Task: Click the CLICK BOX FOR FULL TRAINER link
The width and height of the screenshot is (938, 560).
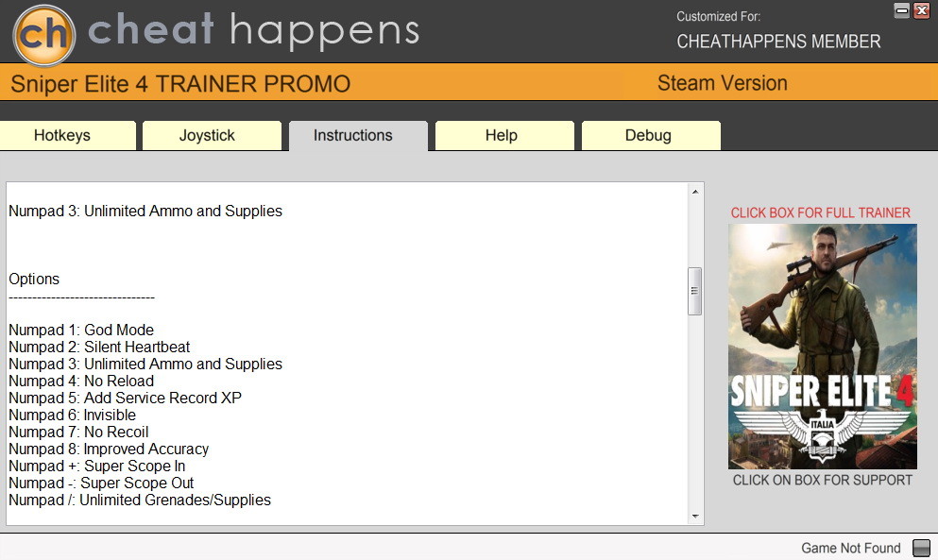Action: point(820,212)
